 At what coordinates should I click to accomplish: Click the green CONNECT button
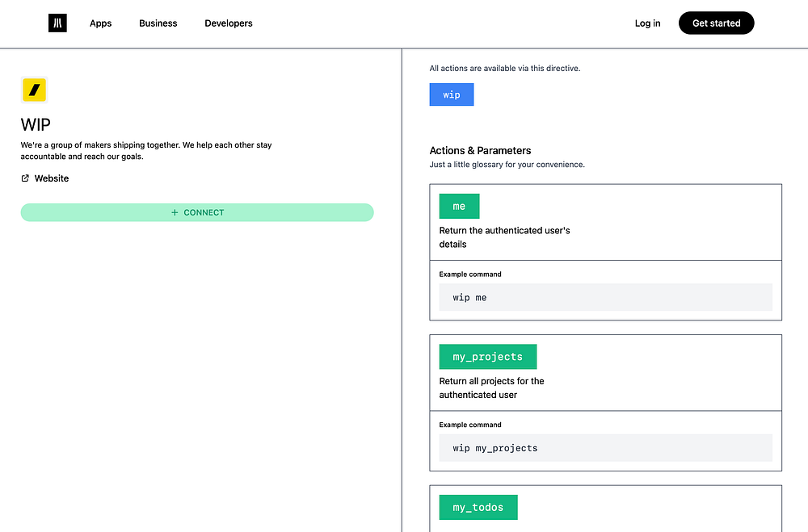point(197,212)
